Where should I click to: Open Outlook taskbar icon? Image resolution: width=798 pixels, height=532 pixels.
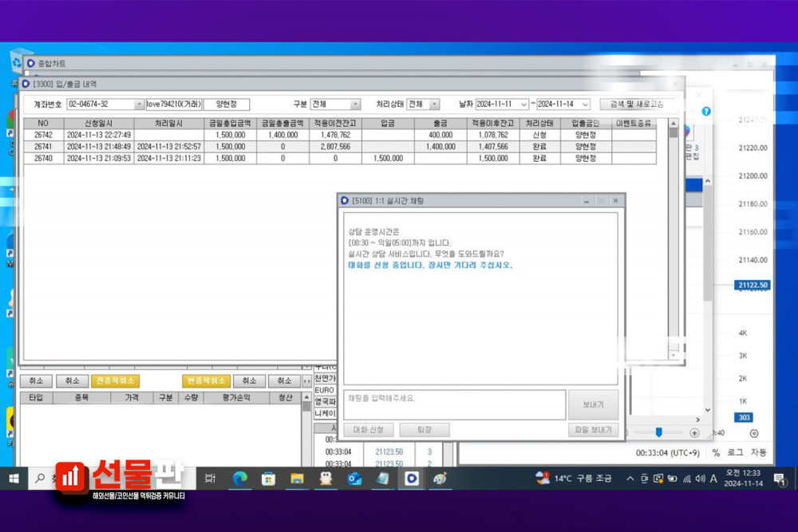(354, 479)
